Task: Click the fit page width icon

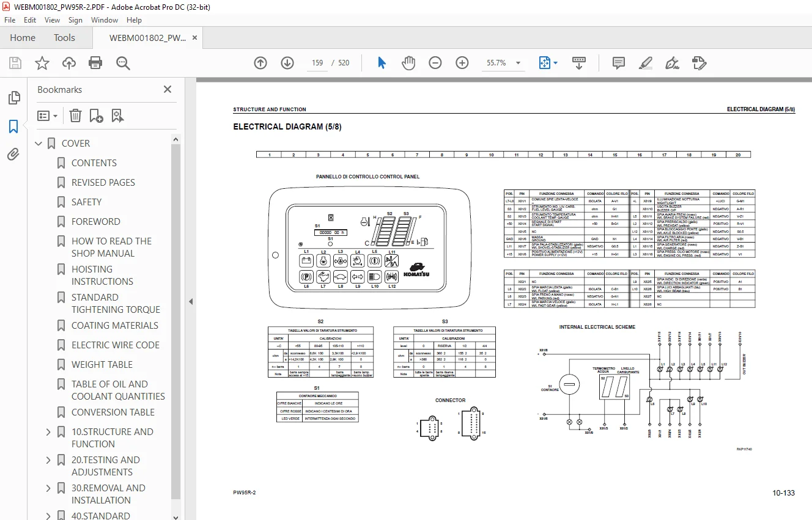Action: (544, 63)
